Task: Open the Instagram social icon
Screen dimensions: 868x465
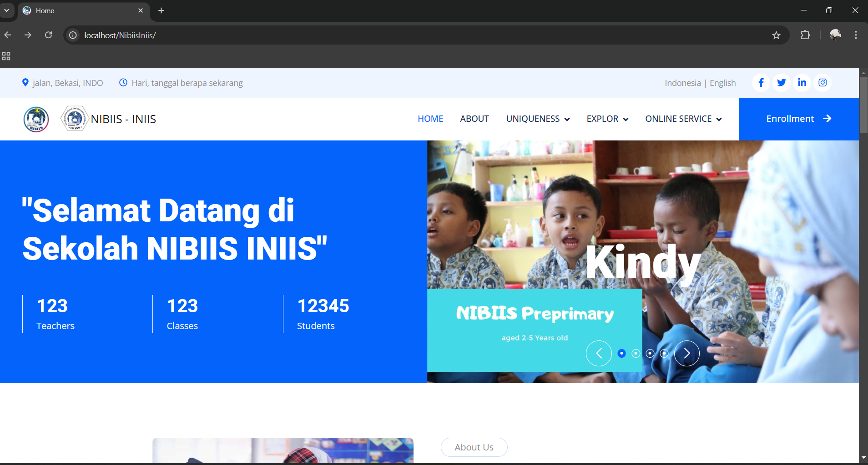Action: tap(823, 83)
